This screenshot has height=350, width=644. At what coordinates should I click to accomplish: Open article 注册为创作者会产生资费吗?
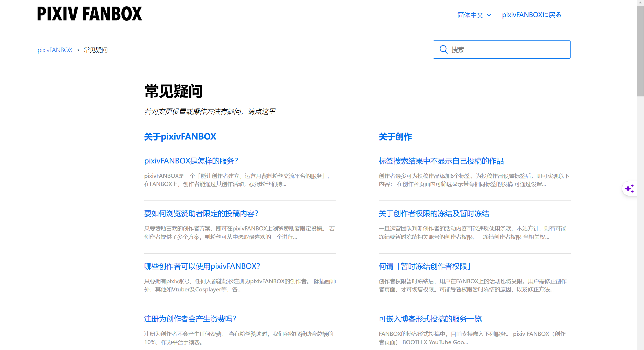point(190,319)
